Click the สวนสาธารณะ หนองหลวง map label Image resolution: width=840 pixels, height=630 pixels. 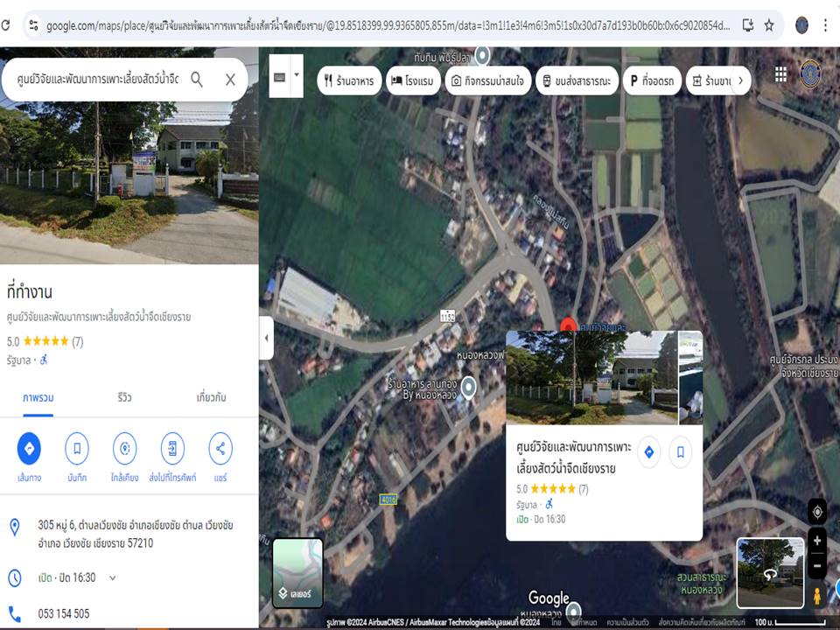[x=702, y=584]
